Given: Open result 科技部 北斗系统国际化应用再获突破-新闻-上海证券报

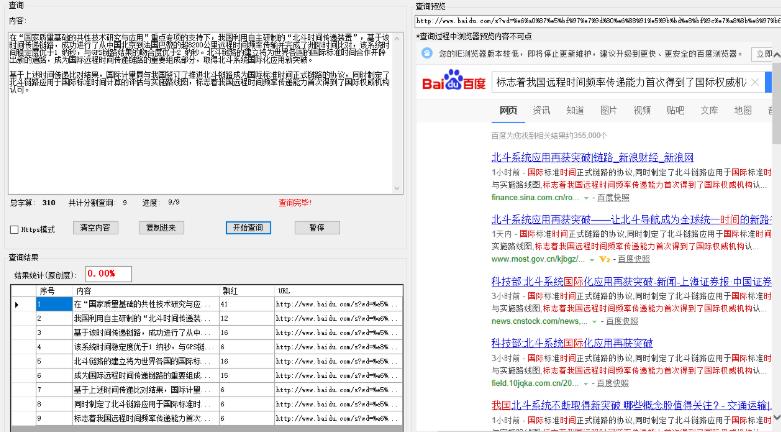Looking at the screenshot, I should point(631,282).
